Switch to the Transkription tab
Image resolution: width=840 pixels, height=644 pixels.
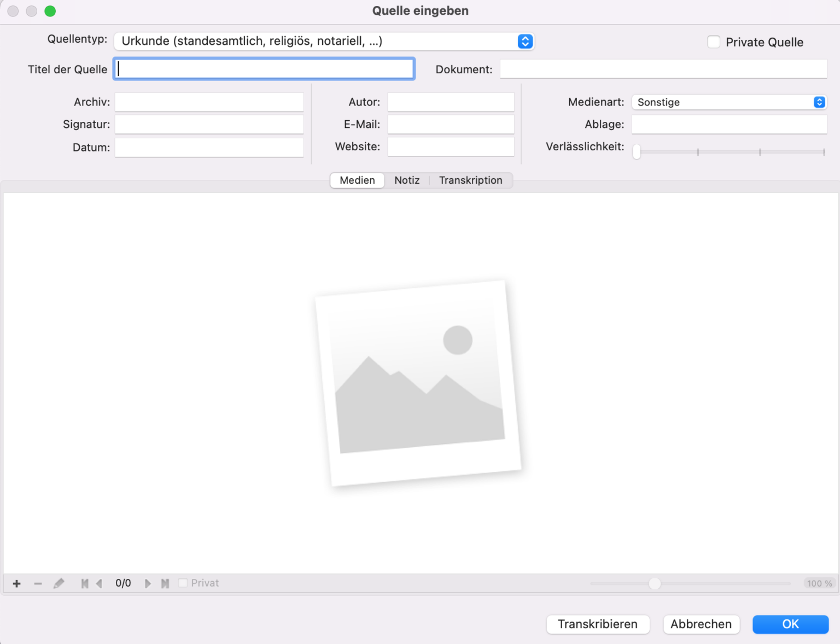coord(470,180)
